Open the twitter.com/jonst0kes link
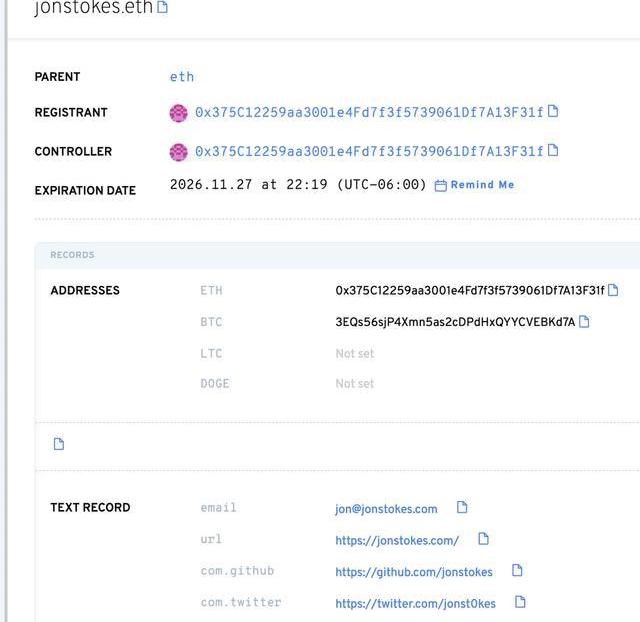Image resolution: width=640 pixels, height=622 pixels. coord(415,604)
